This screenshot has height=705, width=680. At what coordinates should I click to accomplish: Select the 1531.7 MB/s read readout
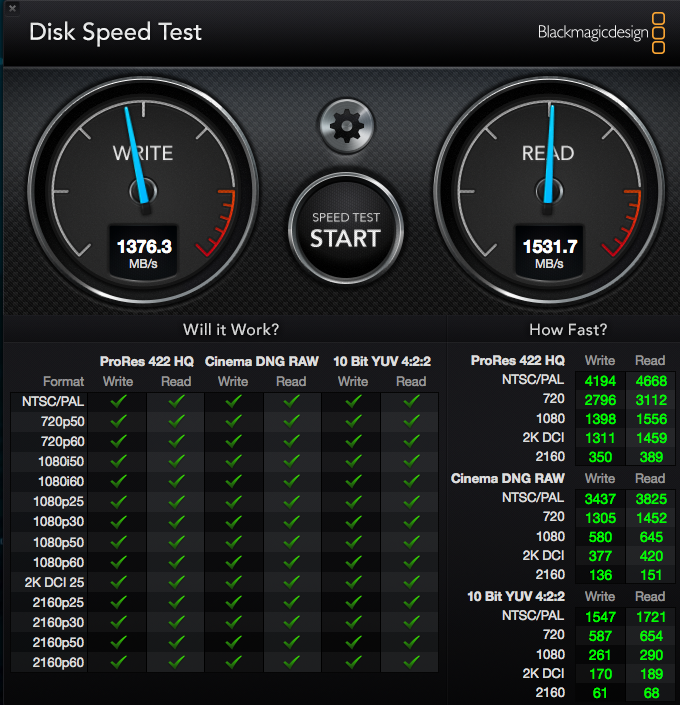(x=549, y=253)
